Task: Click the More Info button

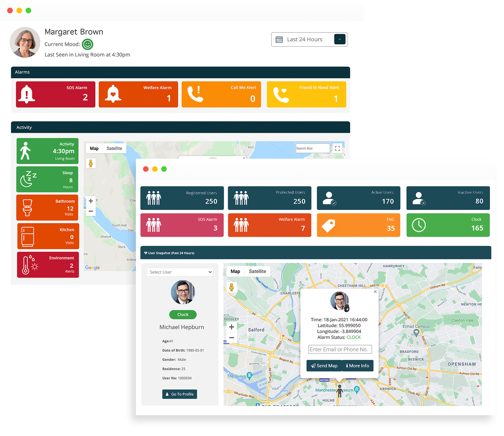Action: tap(358, 366)
